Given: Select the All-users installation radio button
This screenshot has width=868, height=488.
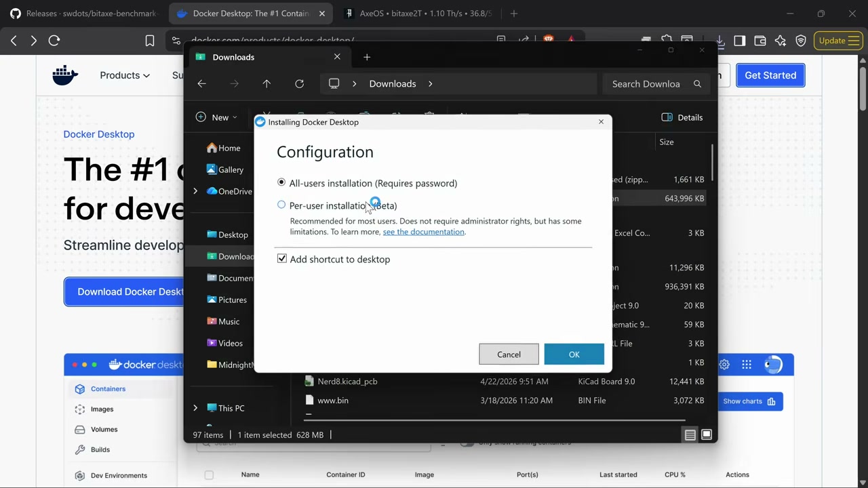Looking at the screenshot, I should click(x=281, y=183).
